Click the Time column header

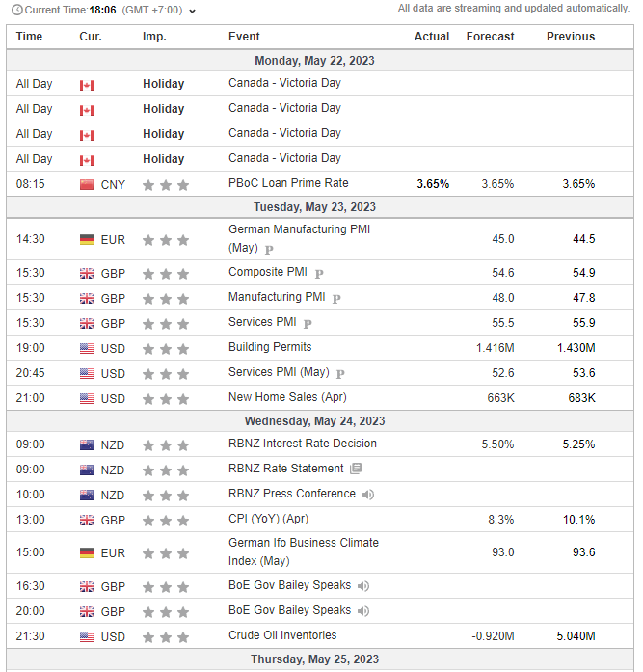(30, 37)
